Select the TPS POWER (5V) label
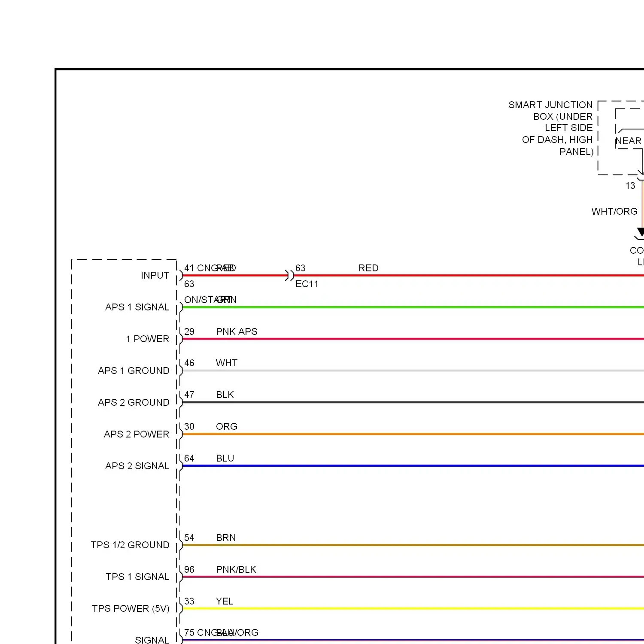This screenshot has width=644, height=644. [x=131, y=608]
